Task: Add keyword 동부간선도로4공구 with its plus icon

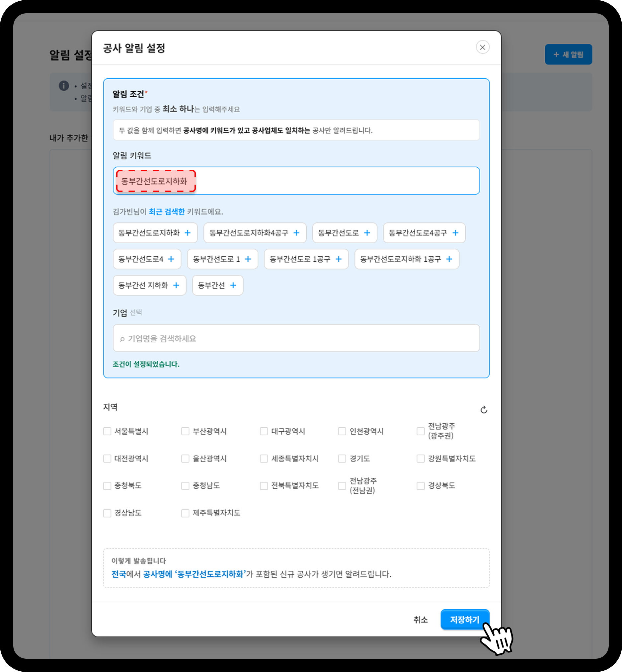Action: click(455, 233)
